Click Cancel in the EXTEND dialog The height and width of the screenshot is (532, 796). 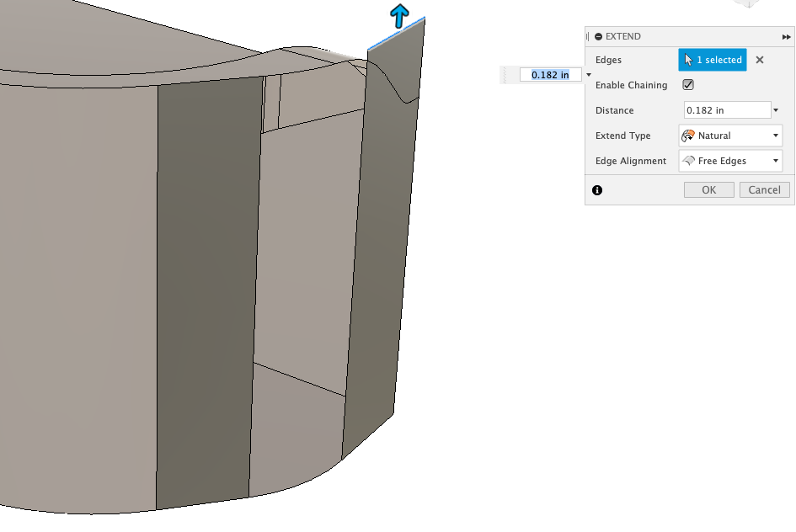764,189
